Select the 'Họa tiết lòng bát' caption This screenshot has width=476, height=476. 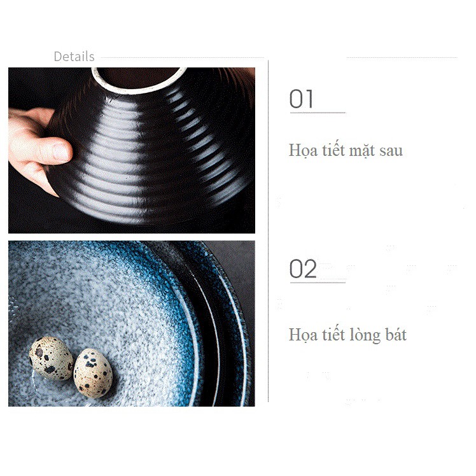coord(347,335)
